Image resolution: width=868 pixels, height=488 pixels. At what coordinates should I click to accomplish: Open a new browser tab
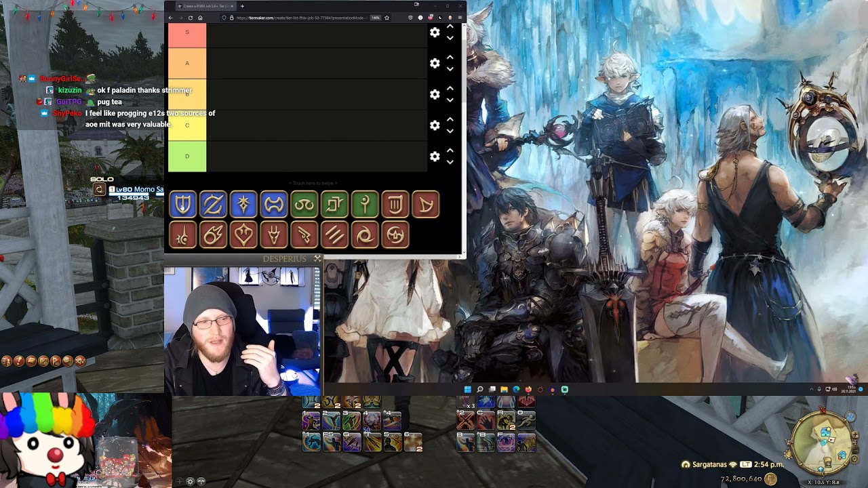(242, 6)
